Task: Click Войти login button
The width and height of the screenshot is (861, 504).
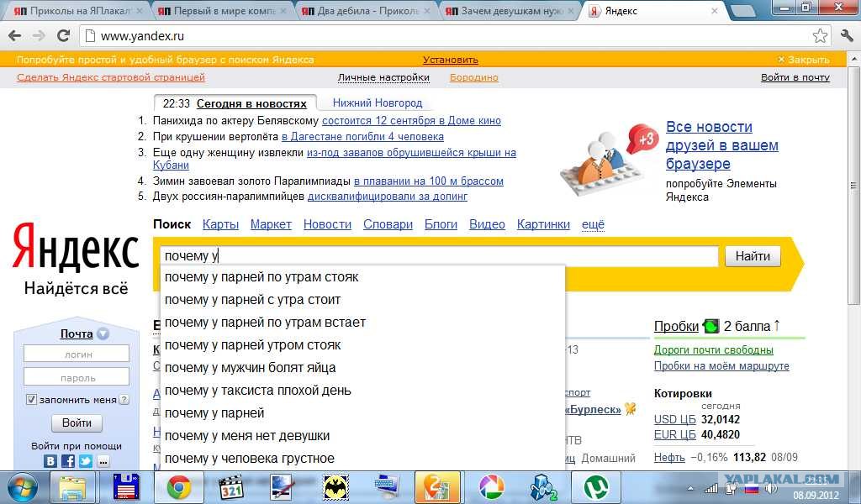Action: [x=77, y=423]
